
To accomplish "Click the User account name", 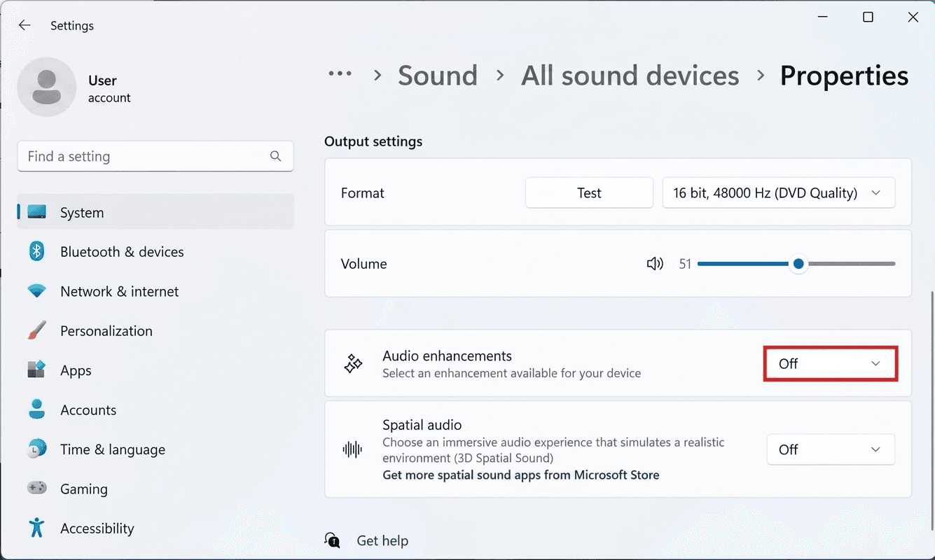I will [102, 80].
